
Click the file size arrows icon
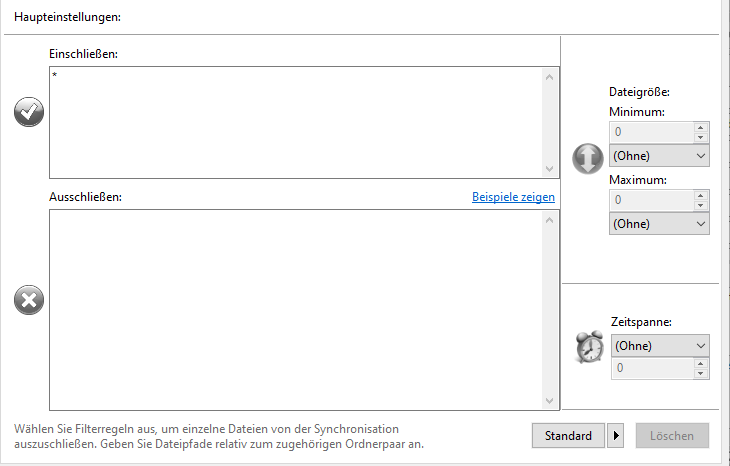588,159
